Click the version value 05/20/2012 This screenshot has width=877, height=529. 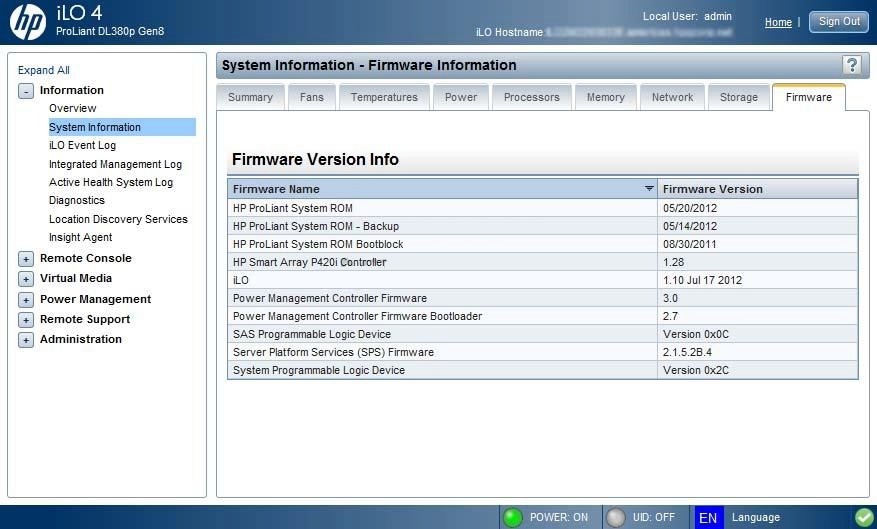tap(690, 208)
